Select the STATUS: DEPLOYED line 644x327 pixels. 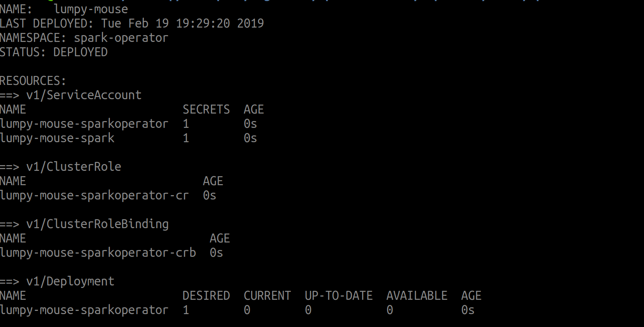(54, 52)
